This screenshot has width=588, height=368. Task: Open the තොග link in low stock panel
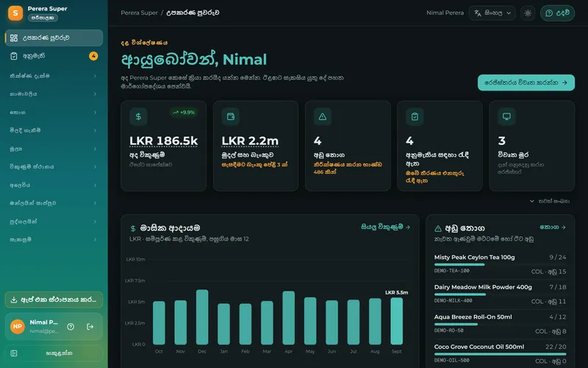point(553,227)
